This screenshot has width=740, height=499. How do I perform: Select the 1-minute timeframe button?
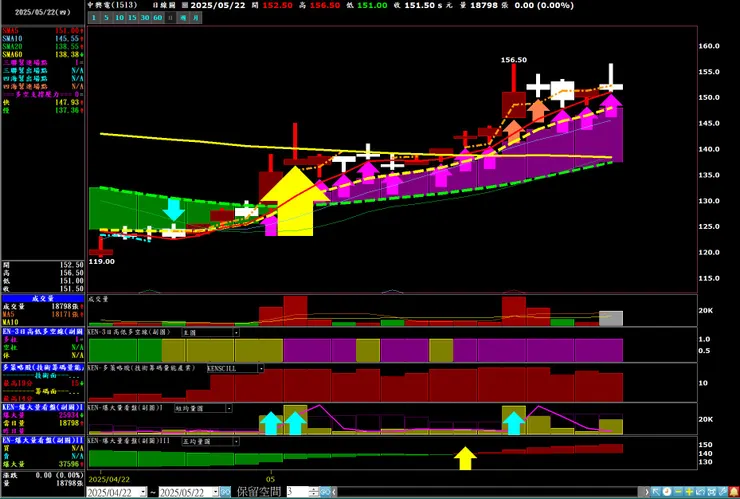pyautogui.click(x=93, y=17)
